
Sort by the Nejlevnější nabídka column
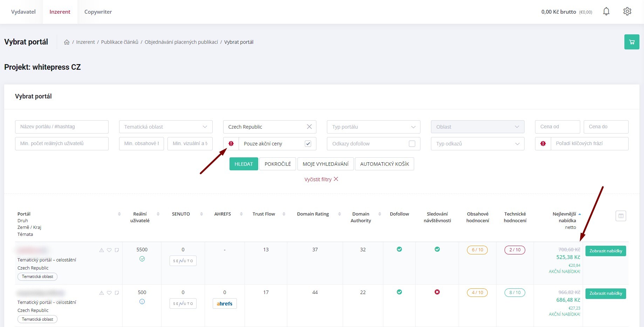click(x=580, y=214)
